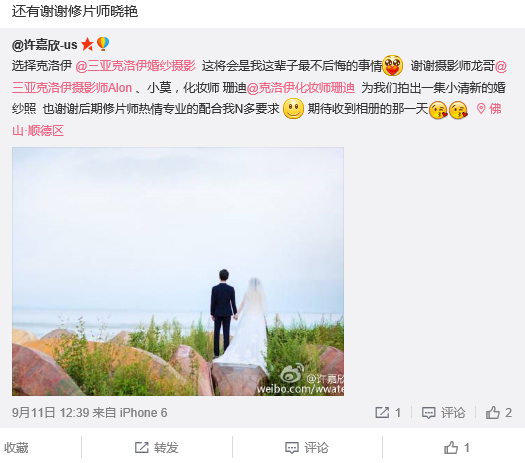Click the repost icon showing count 1
The height and width of the screenshot is (463, 525).
pyautogui.click(x=382, y=412)
